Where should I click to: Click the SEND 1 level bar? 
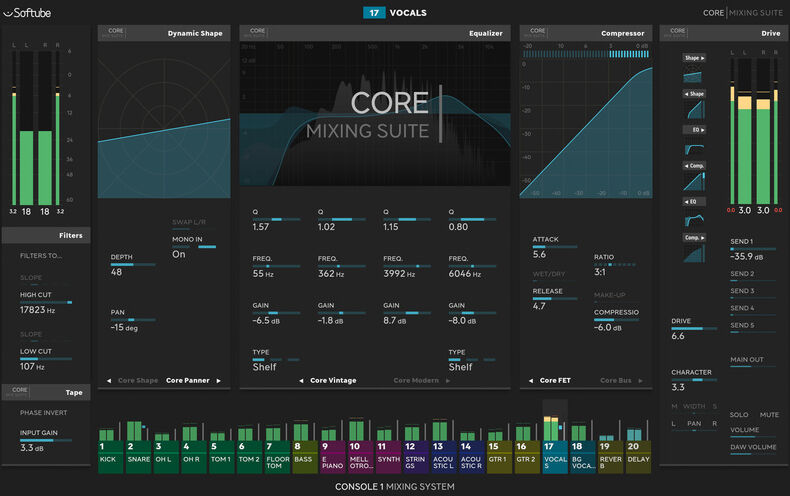pyautogui.click(x=753, y=249)
